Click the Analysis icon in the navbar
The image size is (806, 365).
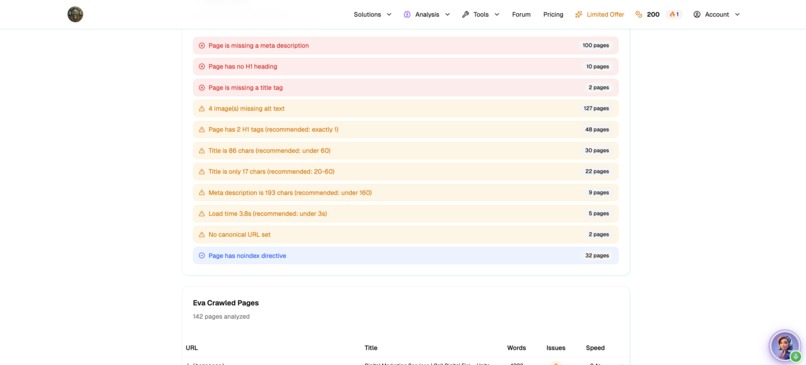click(x=407, y=14)
